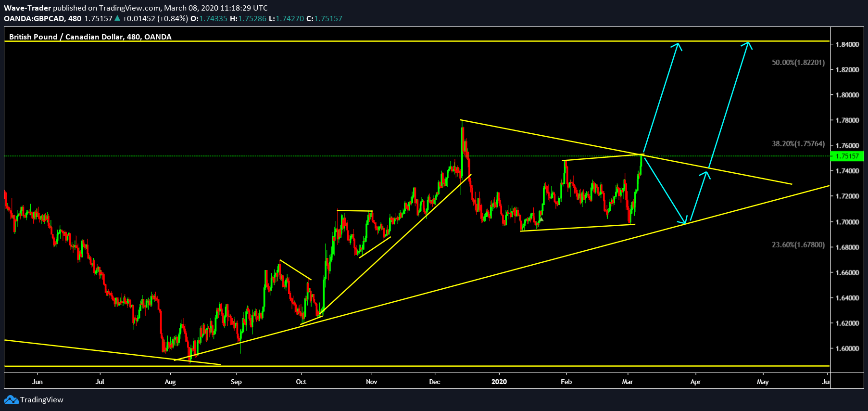Click the Sep label on time axis
Screen dimensions: 868x411
coord(236,382)
